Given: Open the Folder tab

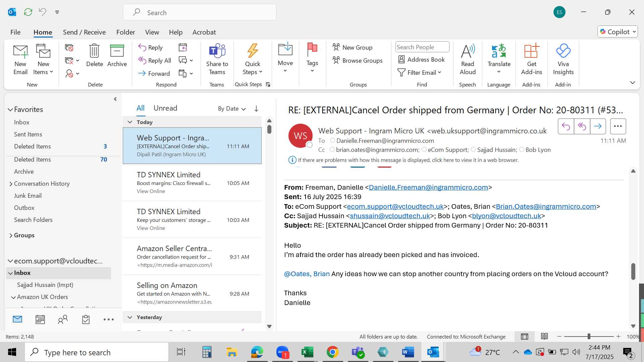Looking at the screenshot, I should pos(126,32).
